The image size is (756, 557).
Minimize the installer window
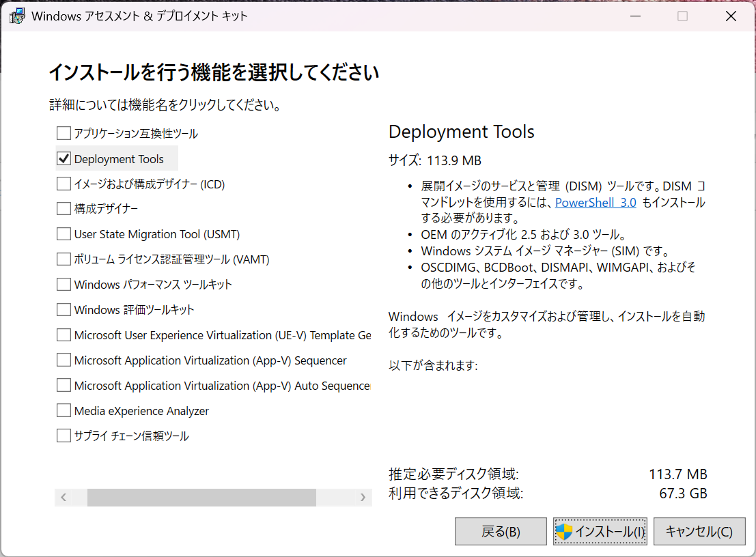tap(636, 16)
